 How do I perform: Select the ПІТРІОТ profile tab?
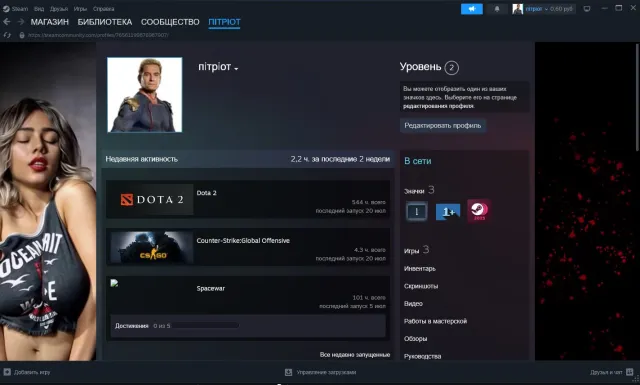click(x=224, y=22)
